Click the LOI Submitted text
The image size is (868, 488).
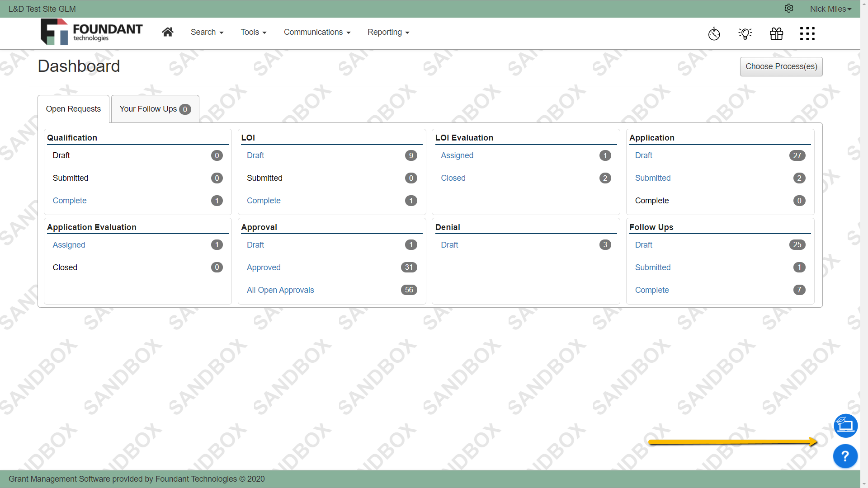264,178
